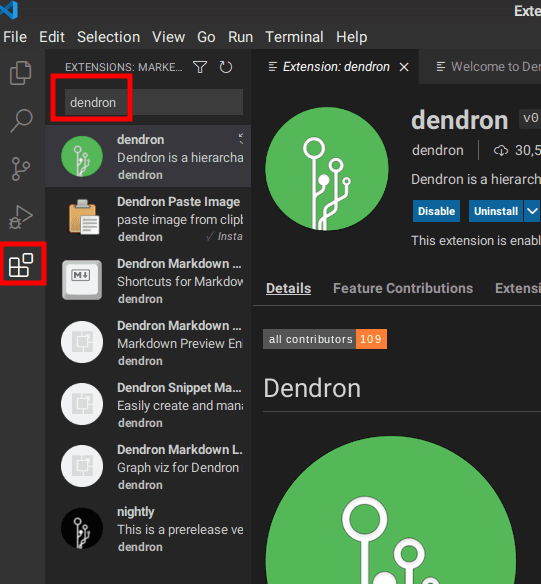Open the Run and Debug icon
The height and width of the screenshot is (584, 541).
coord(21,217)
